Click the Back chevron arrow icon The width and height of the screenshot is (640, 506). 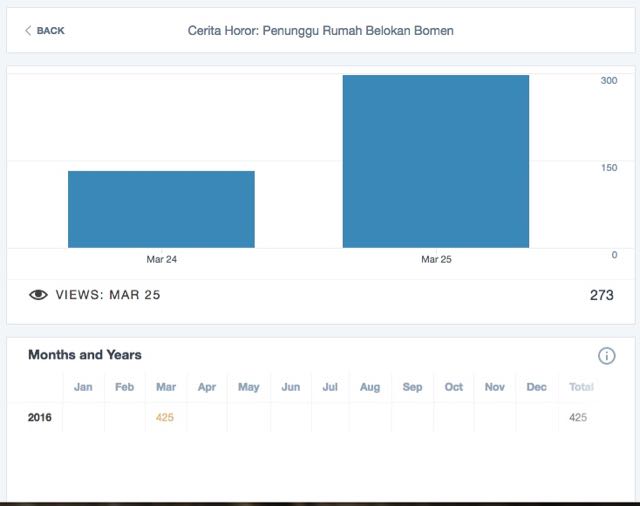pyautogui.click(x=28, y=31)
